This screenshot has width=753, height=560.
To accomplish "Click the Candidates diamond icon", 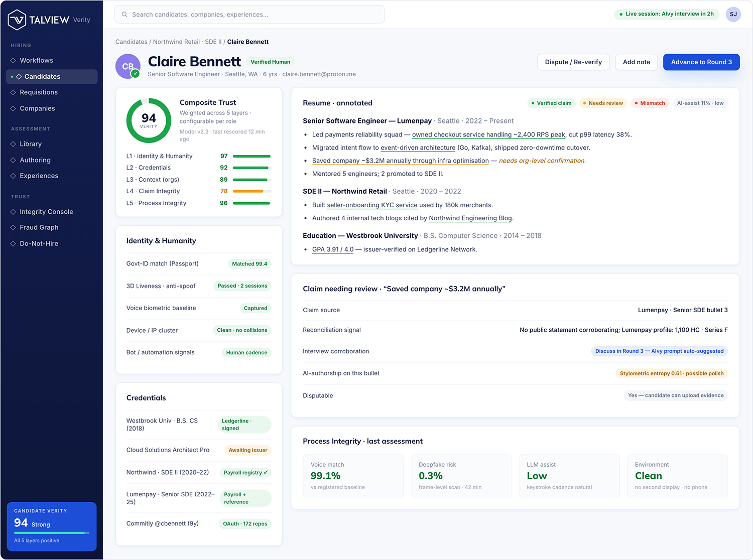I will (x=19, y=77).
